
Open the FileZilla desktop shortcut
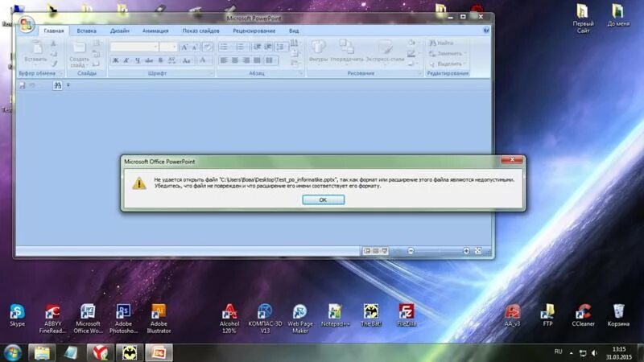[x=407, y=315]
